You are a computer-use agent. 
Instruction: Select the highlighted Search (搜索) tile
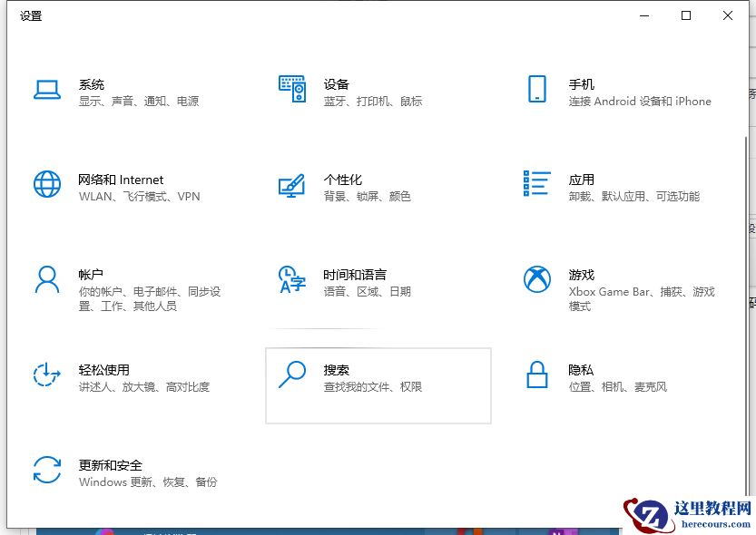point(378,385)
